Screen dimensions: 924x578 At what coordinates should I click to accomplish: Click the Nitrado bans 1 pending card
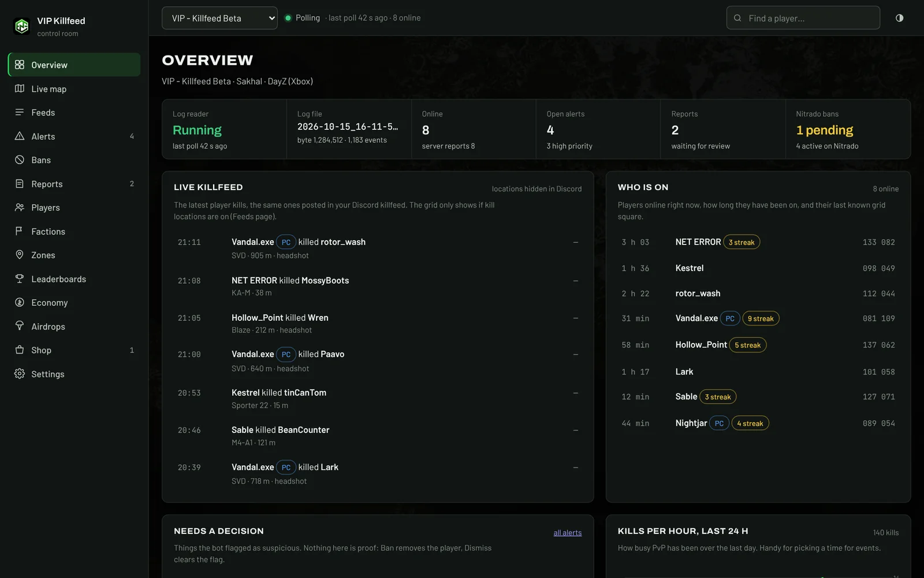[848, 129]
